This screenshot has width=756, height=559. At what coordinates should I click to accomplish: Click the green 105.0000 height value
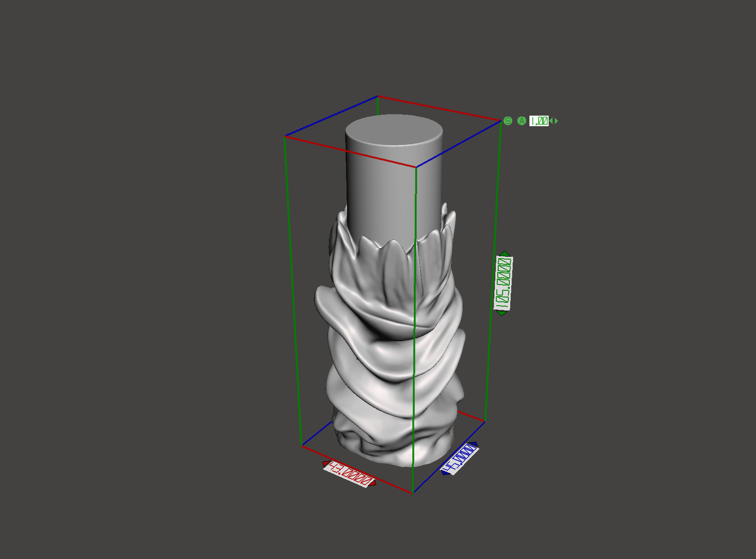pyautogui.click(x=504, y=283)
